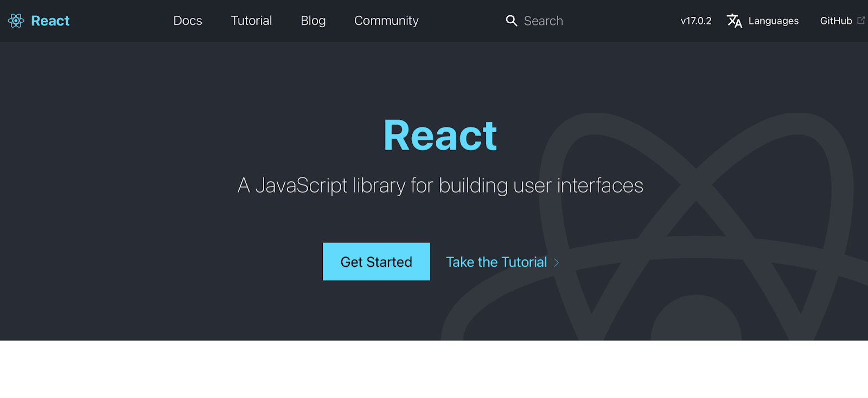Visit the GitHub link
868x398 pixels.
[836, 21]
